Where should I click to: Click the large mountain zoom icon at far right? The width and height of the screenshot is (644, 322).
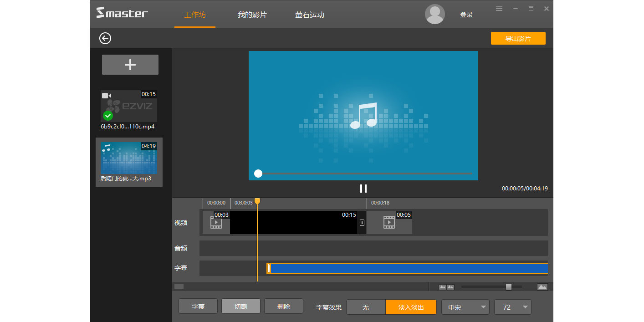542,286
